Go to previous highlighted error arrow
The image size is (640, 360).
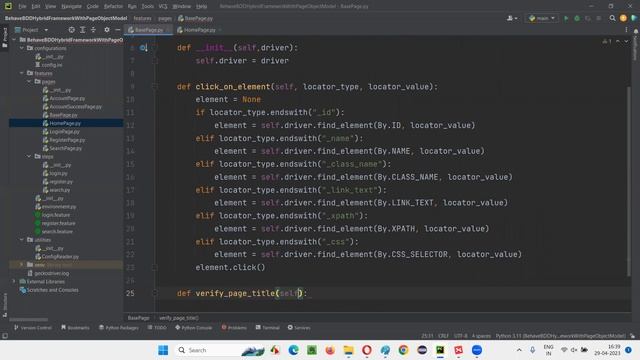(618, 41)
